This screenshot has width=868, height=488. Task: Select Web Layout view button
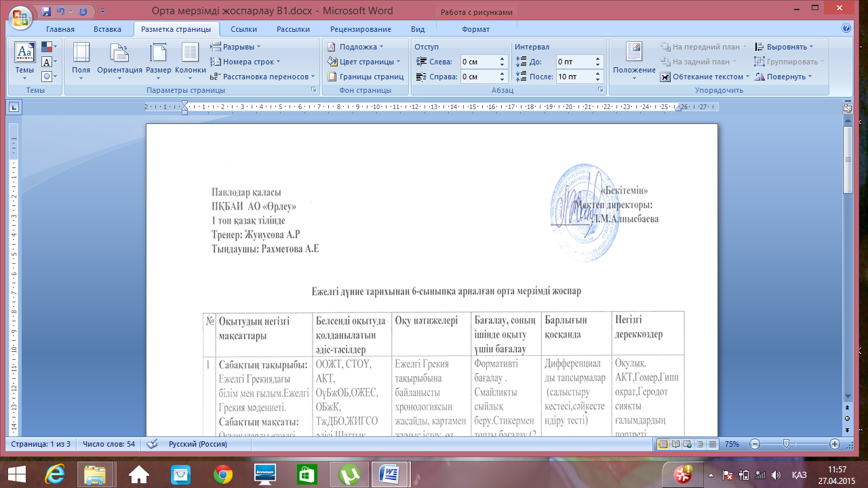pos(687,444)
